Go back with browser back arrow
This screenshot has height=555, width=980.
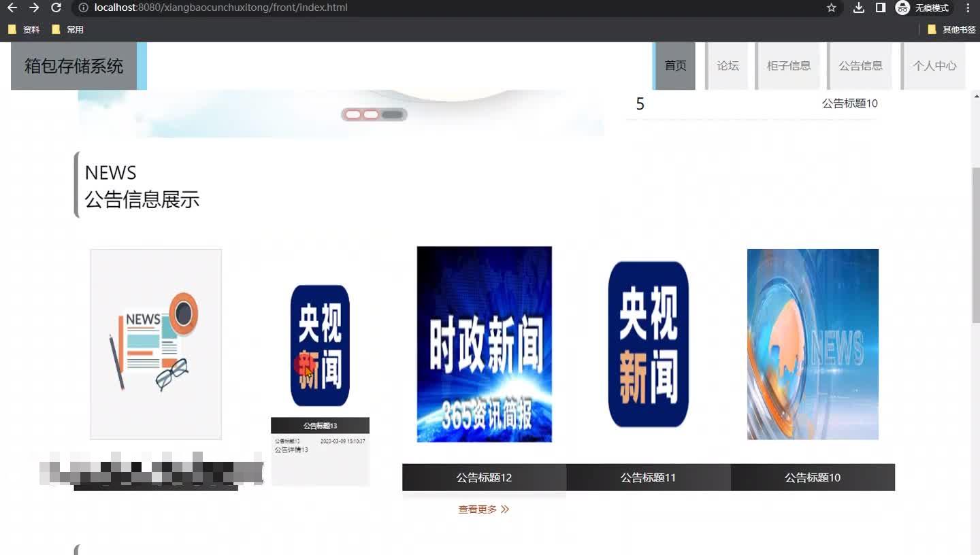point(12,7)
